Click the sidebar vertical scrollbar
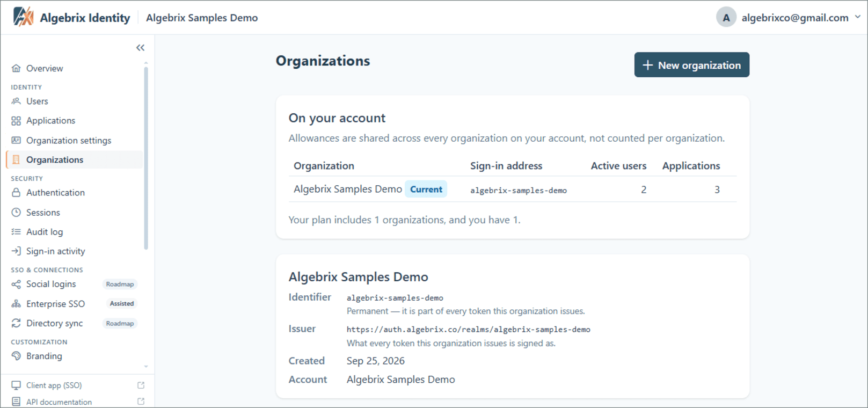868x408 pixels. pyautogui.click(x=146, y=158)
